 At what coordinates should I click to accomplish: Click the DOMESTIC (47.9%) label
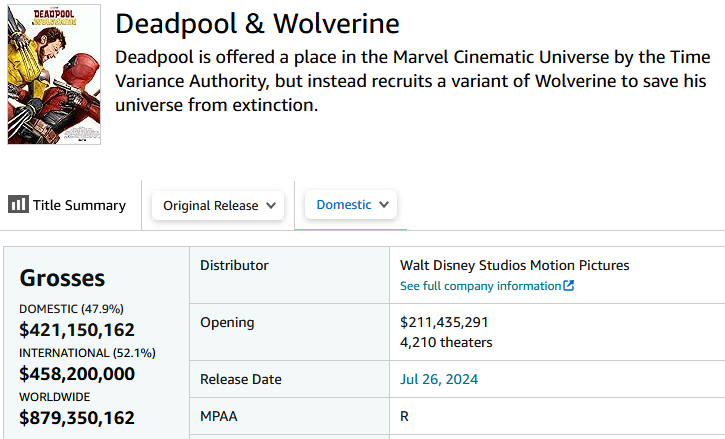[71, 309]
